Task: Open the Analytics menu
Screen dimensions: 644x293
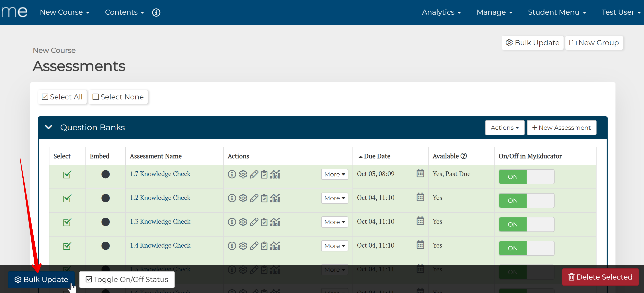Action: pos(441,12)
